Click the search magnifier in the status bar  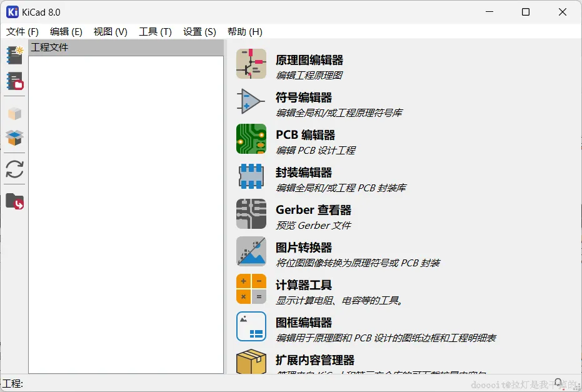pos(558,382)
